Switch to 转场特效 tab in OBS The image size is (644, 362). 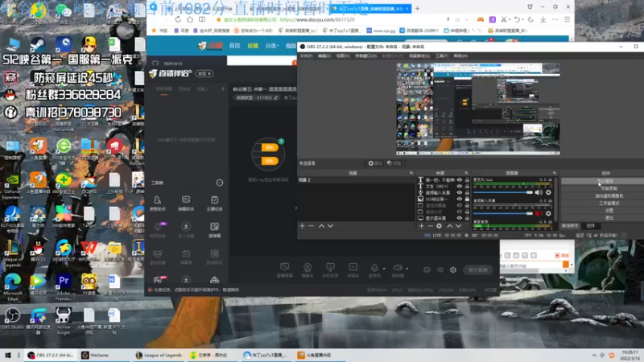[x=570, y=226]
